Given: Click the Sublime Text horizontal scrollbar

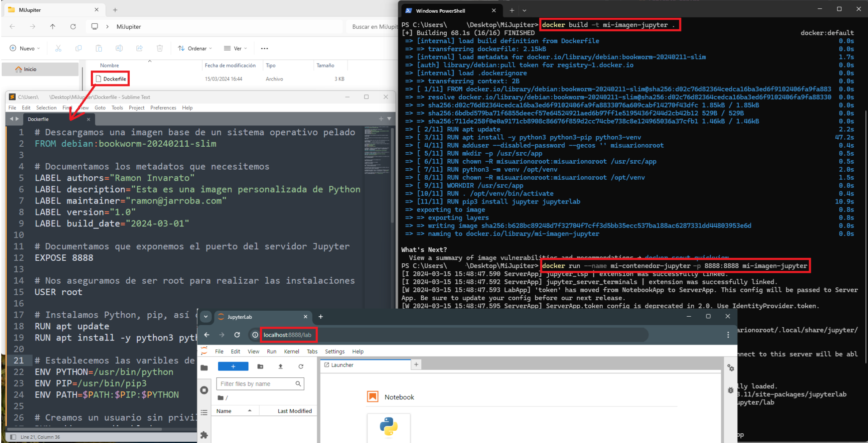Looking at the screenshot, I should click(85, 429).
